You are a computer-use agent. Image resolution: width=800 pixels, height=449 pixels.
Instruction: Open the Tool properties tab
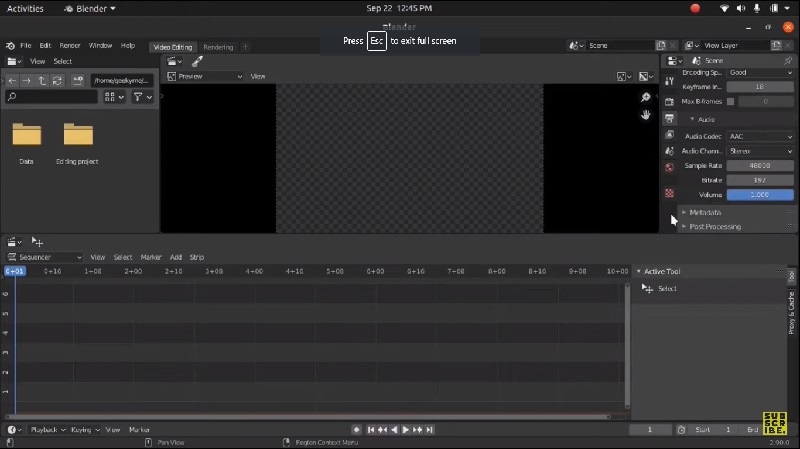(x=669, y=82)
